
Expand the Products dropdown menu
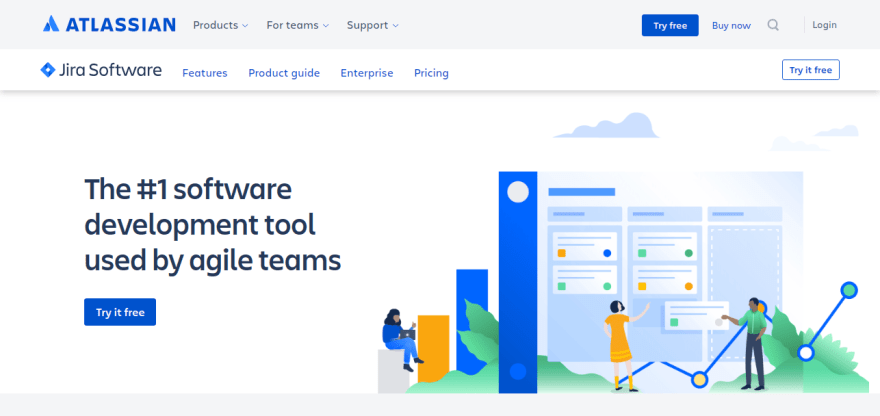(221, 25)
